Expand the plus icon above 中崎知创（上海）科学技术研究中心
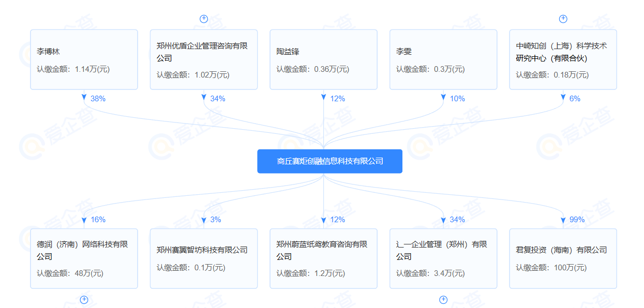Viewport: 644px width, 308px height. coord(563,19)
